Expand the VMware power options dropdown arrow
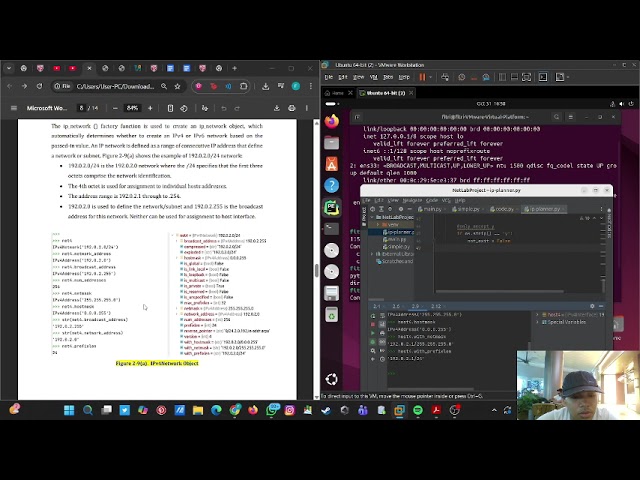This screenshot has height=480, width=640. tap(431, 77)
